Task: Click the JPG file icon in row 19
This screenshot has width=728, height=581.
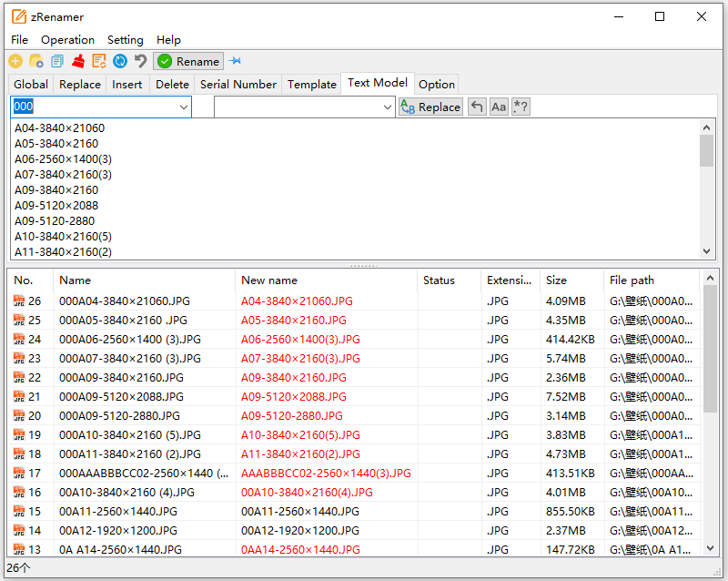Action: [x=19, y=434]
